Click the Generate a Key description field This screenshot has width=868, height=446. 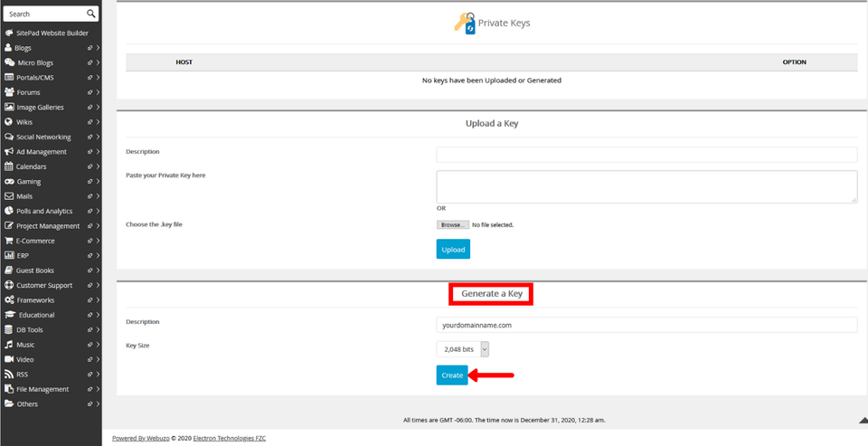tap(646, 325)
